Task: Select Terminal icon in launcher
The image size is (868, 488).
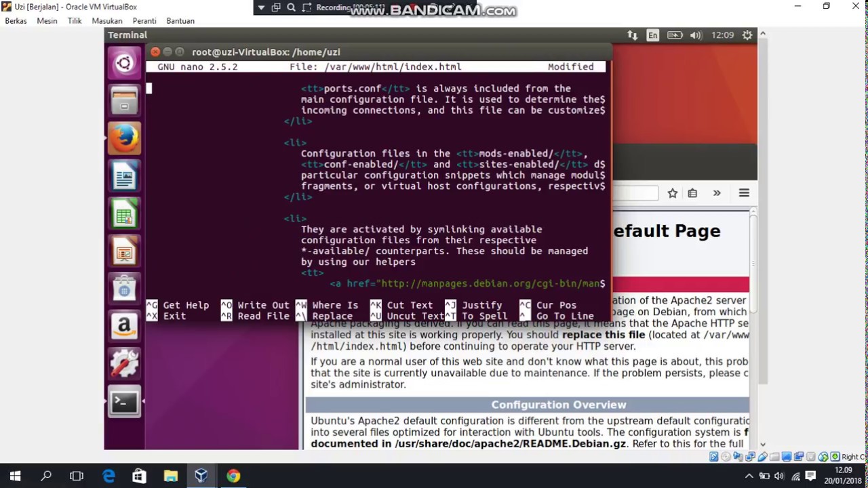Action: (x=124, y=402)
